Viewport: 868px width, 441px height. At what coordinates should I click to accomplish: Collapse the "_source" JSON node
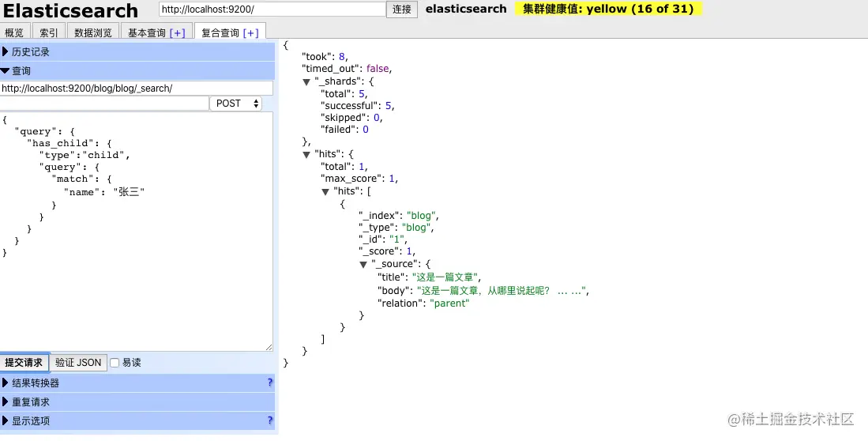coord(363,265)
